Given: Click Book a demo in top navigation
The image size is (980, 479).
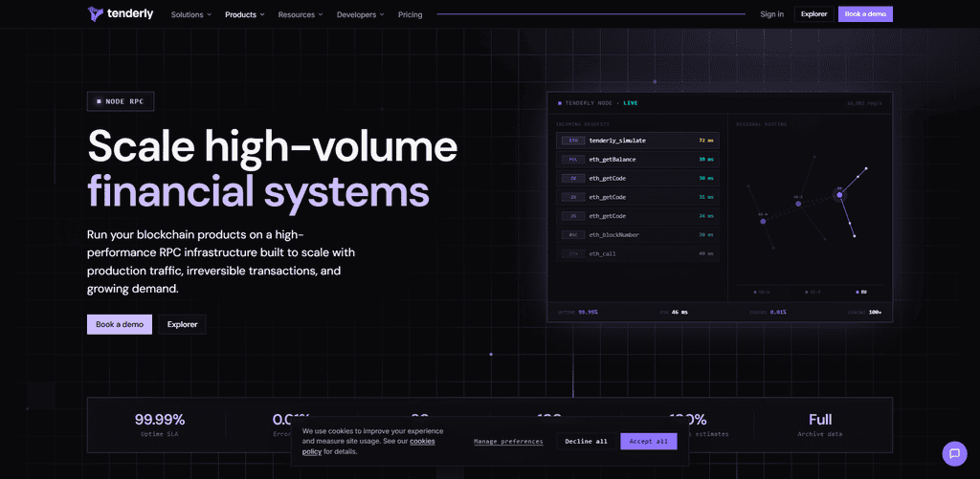Looking at the screenshot, I should click(x=865, y=13).
